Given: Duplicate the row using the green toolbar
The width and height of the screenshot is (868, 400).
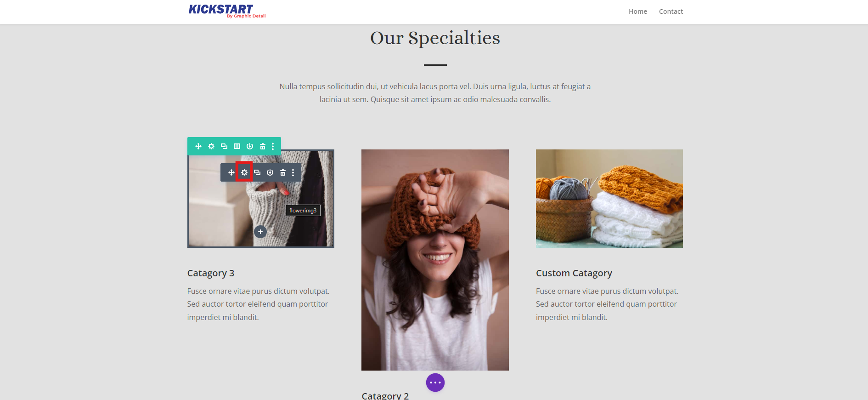Looking at the screenshot, I should click(224, 146).
